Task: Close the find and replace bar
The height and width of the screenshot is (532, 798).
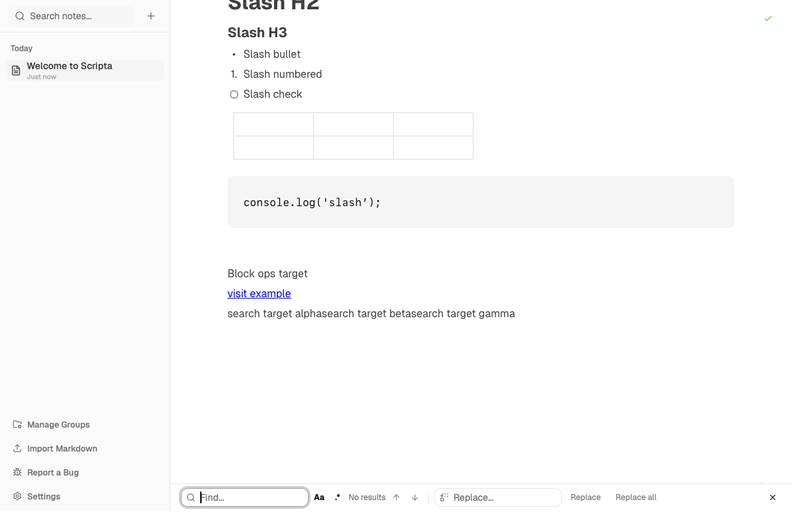Action: pyautogui.click(x=773, y=497)
